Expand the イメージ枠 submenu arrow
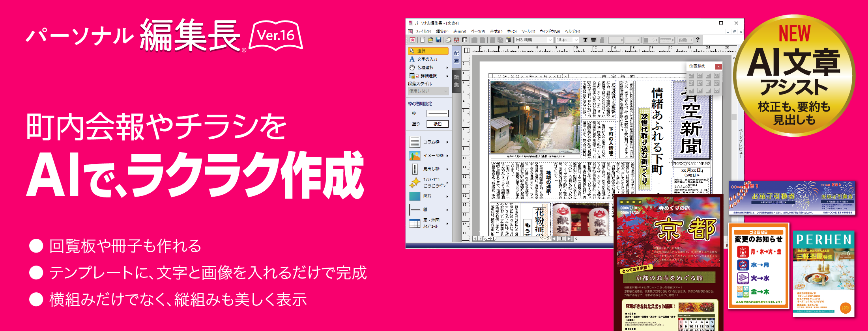Viewport: 868px width, 331px height. [x=447, y=156]
